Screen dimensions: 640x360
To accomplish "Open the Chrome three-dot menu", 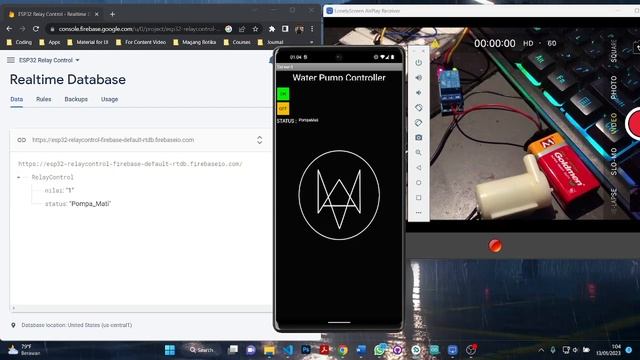I will pyautogui.click(x=312, y=29).
